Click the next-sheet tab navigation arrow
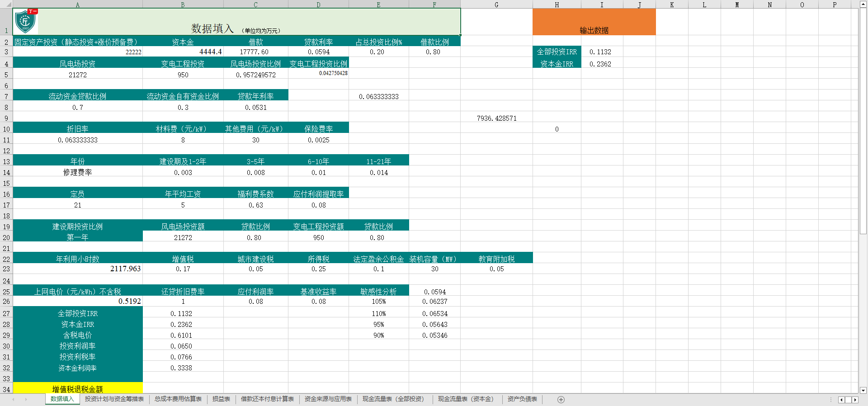 (26, 399)
